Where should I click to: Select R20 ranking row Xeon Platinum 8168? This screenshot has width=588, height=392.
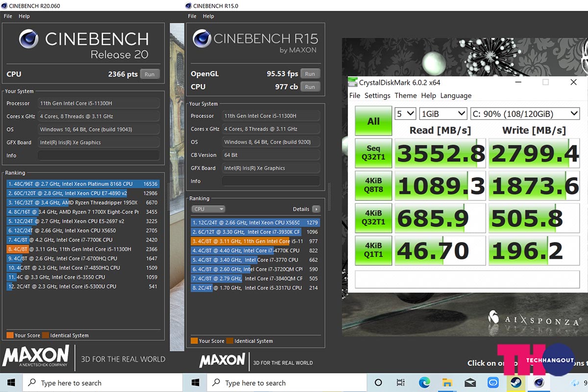click(x=83, y=184)
